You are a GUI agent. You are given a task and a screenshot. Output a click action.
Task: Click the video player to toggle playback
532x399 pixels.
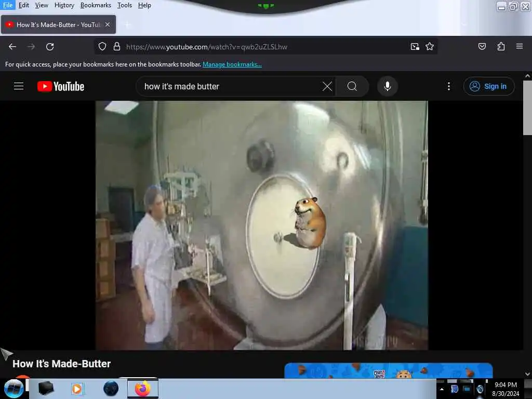coord(262,225)
